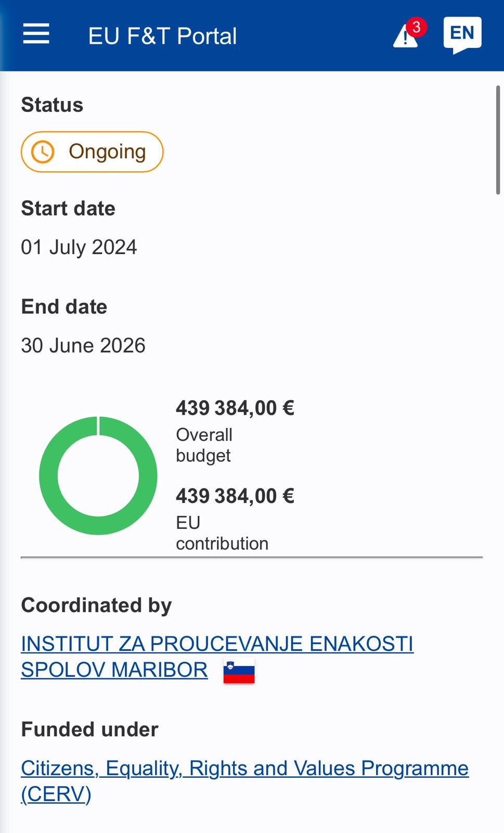504x833 pixels.
Task: Open the Institut za Proucevanje Enakosti Spolov Maribor link
Action: click(x=217, y=645)
